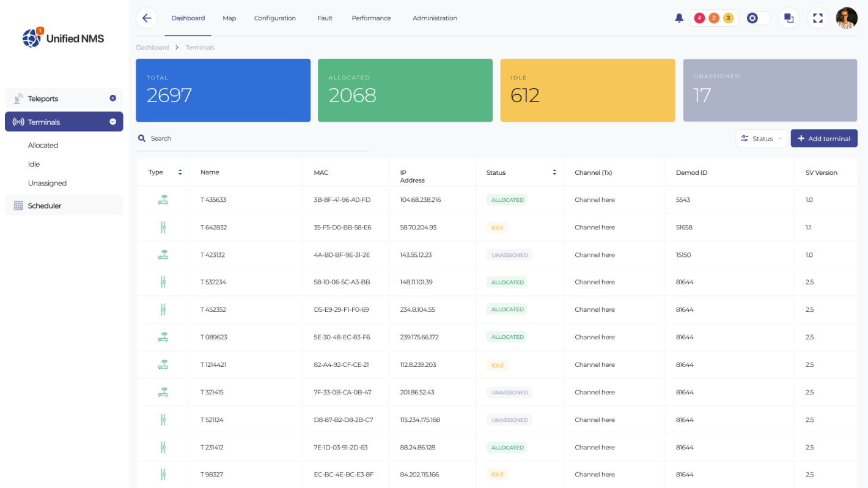The height and width of the screenshot is (488, 868).
Task: Click the red badge showing 4 alerts
Action: point(699,18)
